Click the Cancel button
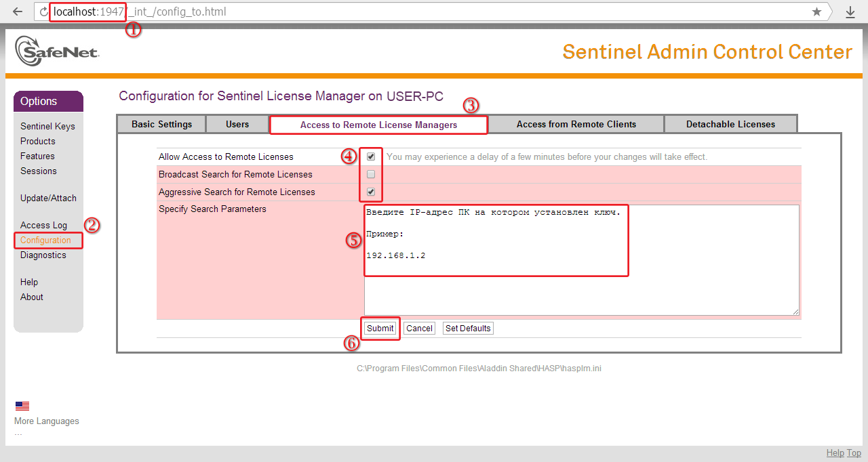 coord(419,328)
